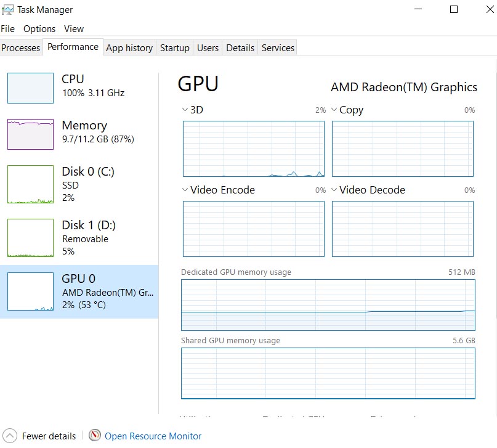Click the Video Encode usage graph
This screenshot has width=497, height=448.
pos(254,229)
